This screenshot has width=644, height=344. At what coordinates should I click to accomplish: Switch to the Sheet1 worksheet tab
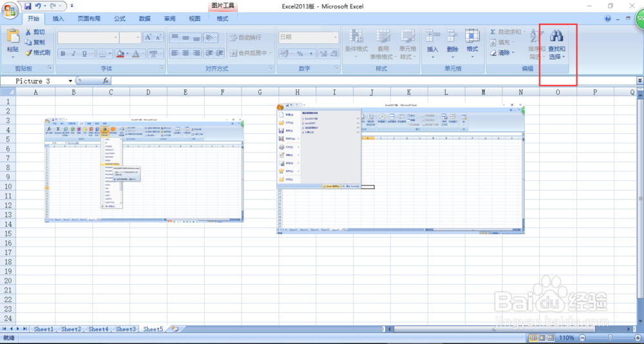click(44, 329)
